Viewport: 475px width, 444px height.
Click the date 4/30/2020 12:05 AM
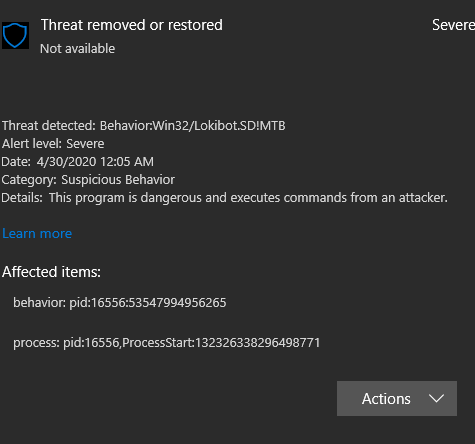pyautogui.click(x=95, y=162)
